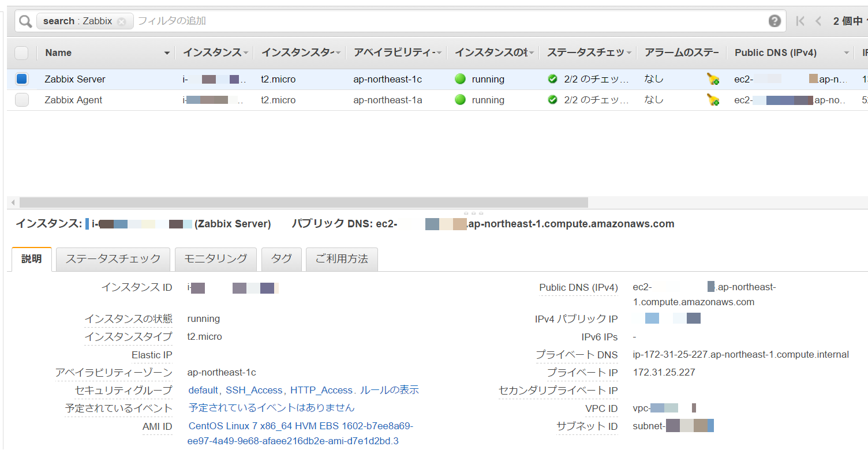Click the セカンダリプライベート IP label

pyautogui.click(x=558, y=391)
